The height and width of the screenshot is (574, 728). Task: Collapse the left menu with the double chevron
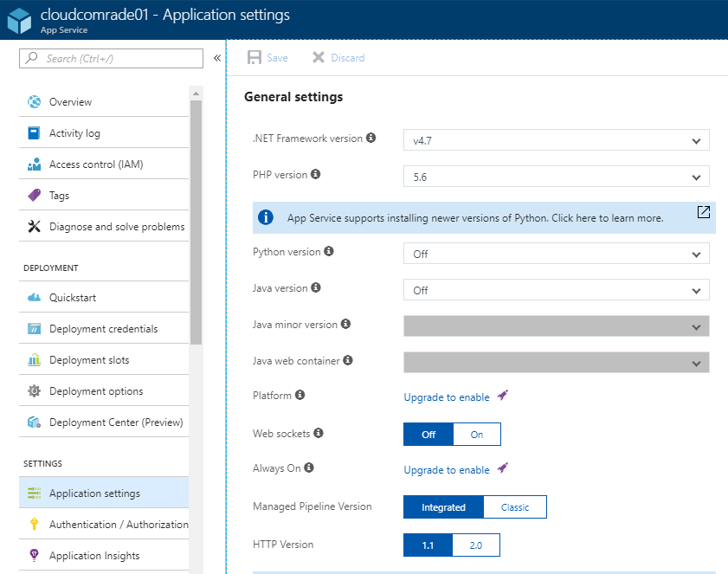coord(216,58)
